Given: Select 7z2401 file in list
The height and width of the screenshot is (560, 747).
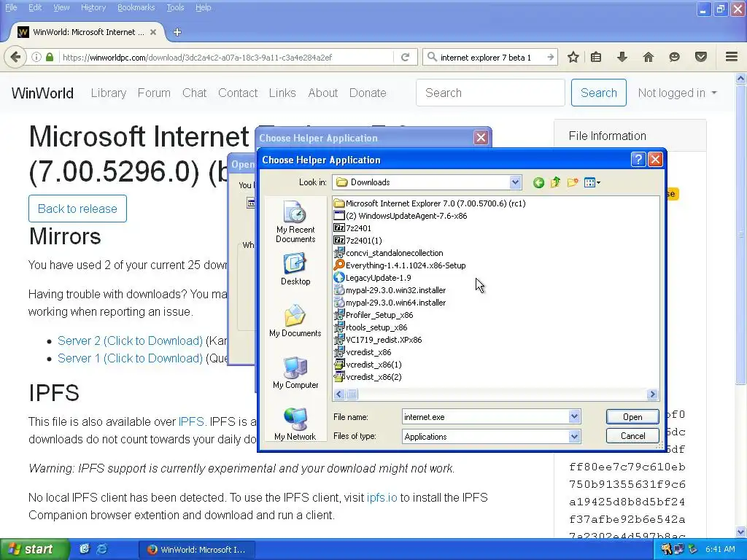Looking at the screenshot, I should click(x=352, y=228).
